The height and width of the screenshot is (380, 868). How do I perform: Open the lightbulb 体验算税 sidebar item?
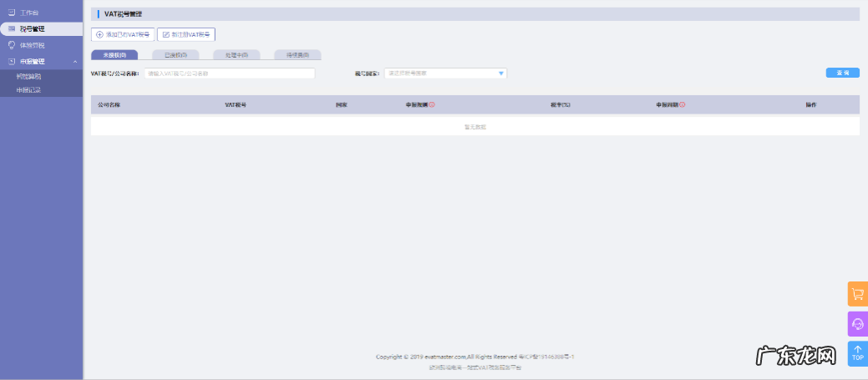(41, 45)
